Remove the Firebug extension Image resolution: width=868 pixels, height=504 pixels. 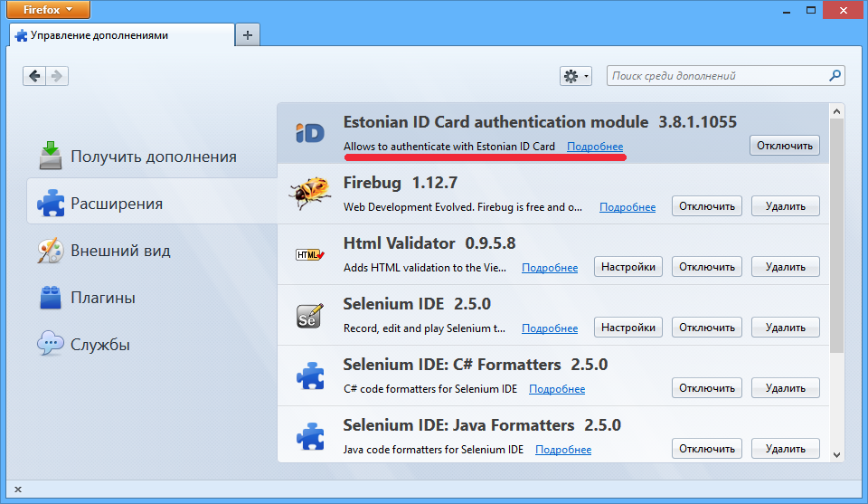click(785, 206)
